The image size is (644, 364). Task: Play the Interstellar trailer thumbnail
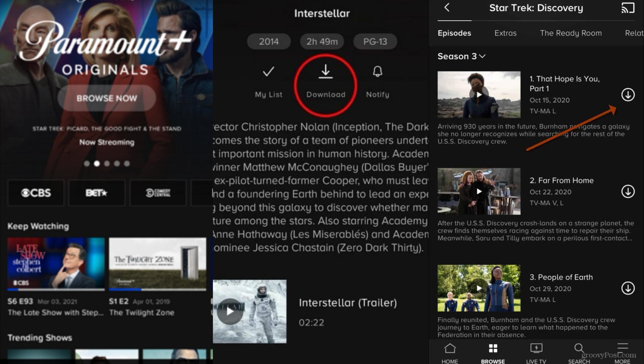coord(250,311)
